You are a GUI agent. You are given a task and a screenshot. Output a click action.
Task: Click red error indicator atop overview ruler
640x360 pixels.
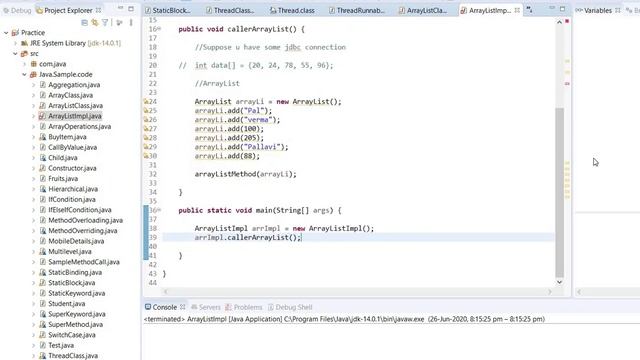coord(567,21)
